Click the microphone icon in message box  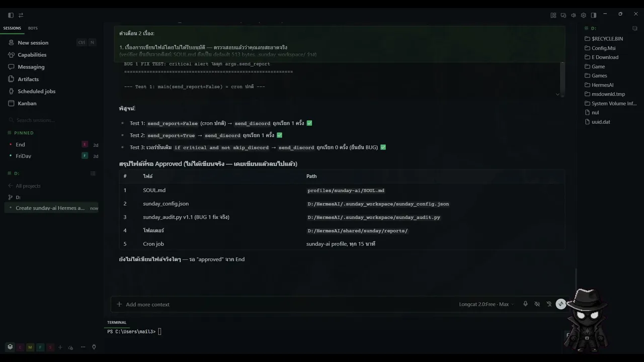525,304
